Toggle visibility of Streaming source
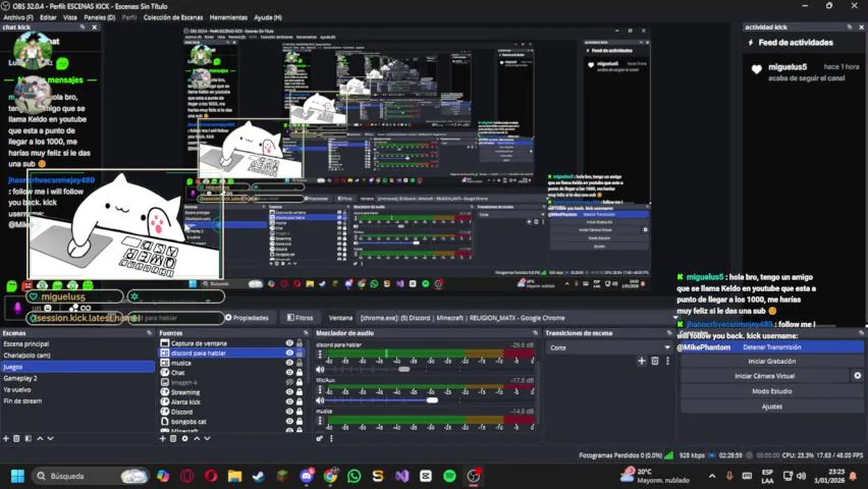868x489 pixels. click(289, 392)
